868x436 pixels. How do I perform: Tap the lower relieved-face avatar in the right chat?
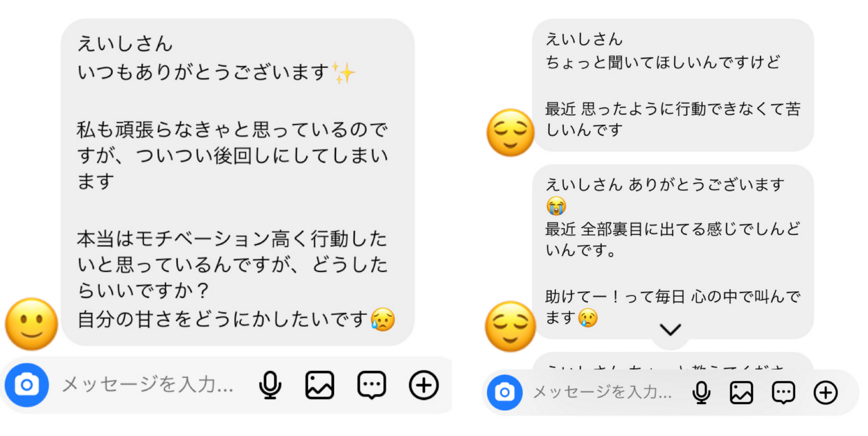pos(510,326)
